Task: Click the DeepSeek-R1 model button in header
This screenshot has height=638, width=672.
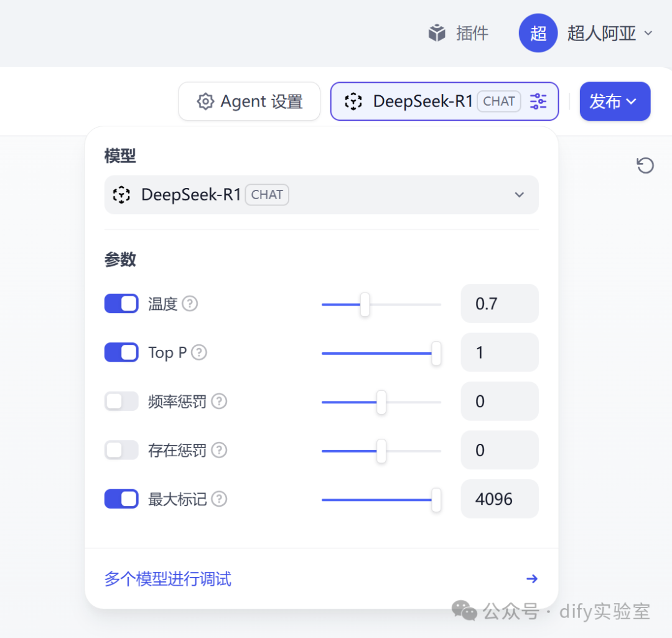Action: (x=444, y=101)
